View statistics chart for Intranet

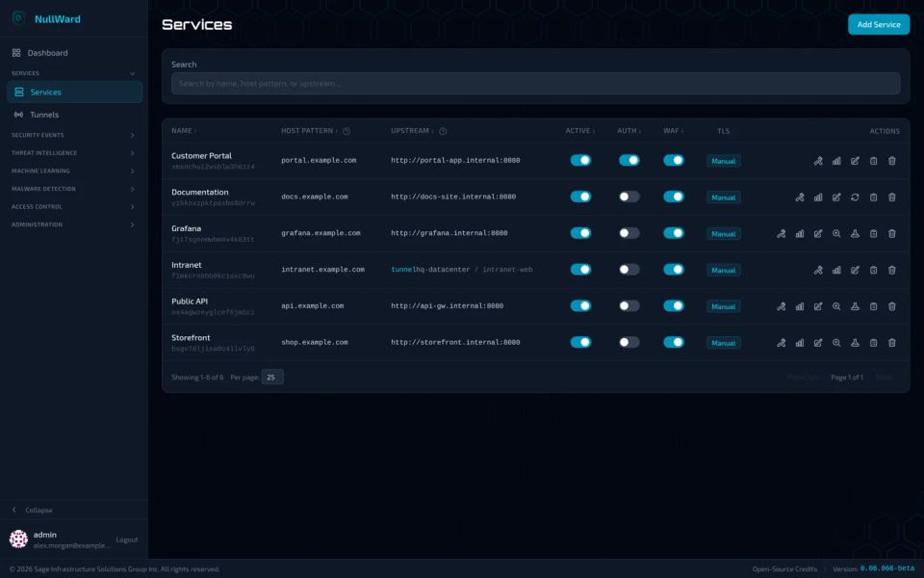click(x=836, y=270)
